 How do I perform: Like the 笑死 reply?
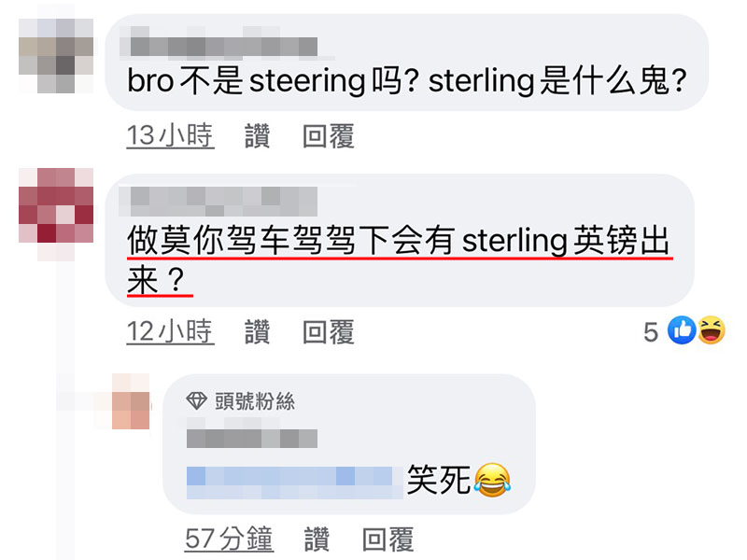pos(317,539)
